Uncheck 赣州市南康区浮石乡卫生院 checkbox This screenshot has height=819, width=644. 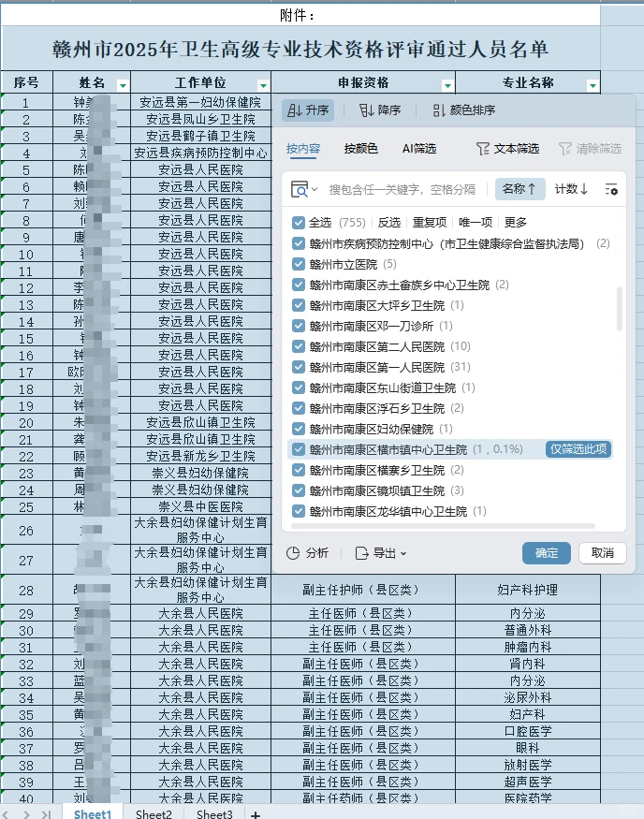[x=299, y=408]
